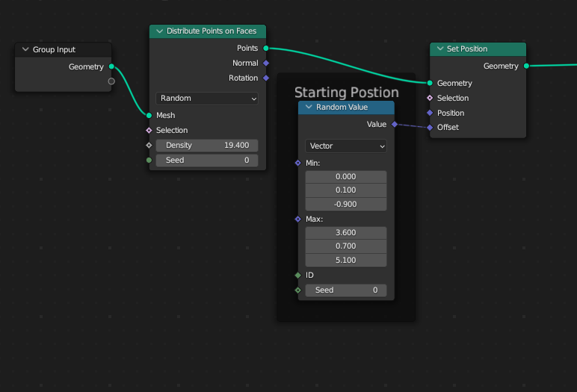Click the Mesh input socket
This screenshot has width=577, height=392.
pyautogui.click(x=149, y=116)
